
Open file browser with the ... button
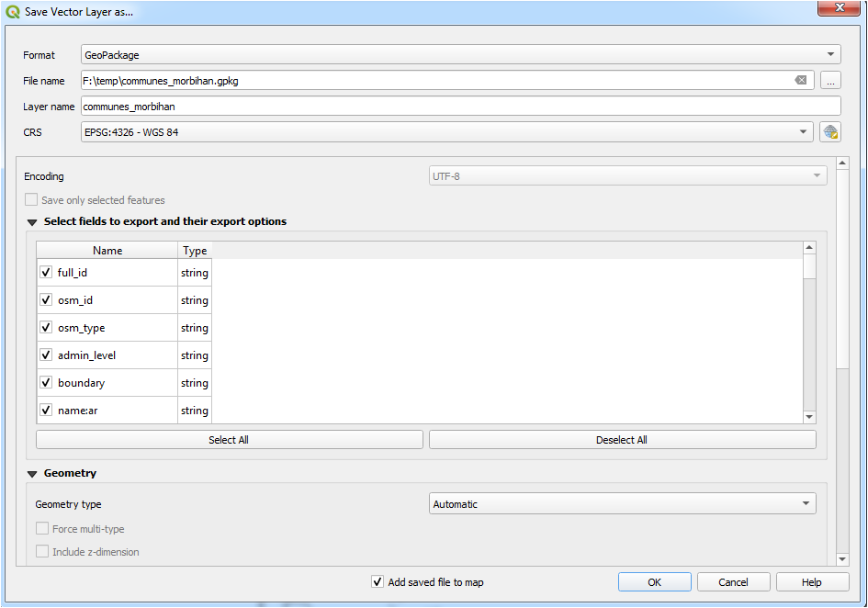[x=830, y=81]
